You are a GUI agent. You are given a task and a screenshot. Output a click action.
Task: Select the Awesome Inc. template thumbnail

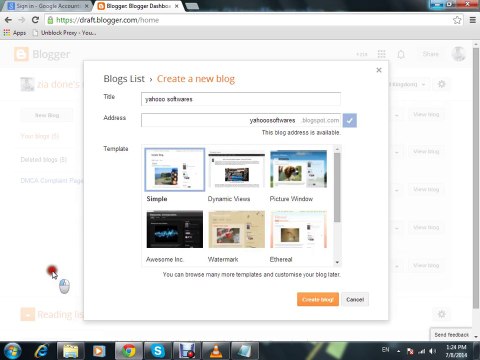point(175,229)
